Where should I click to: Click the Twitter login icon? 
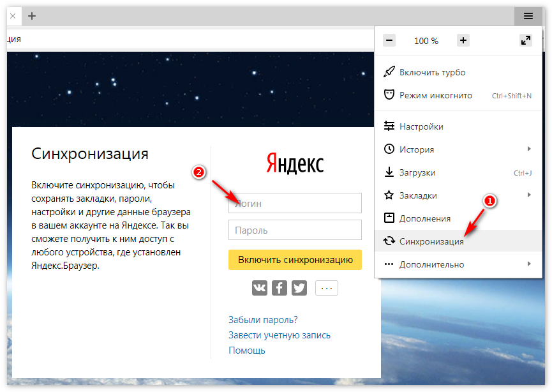pyautogui.click(x=299, y=288)
